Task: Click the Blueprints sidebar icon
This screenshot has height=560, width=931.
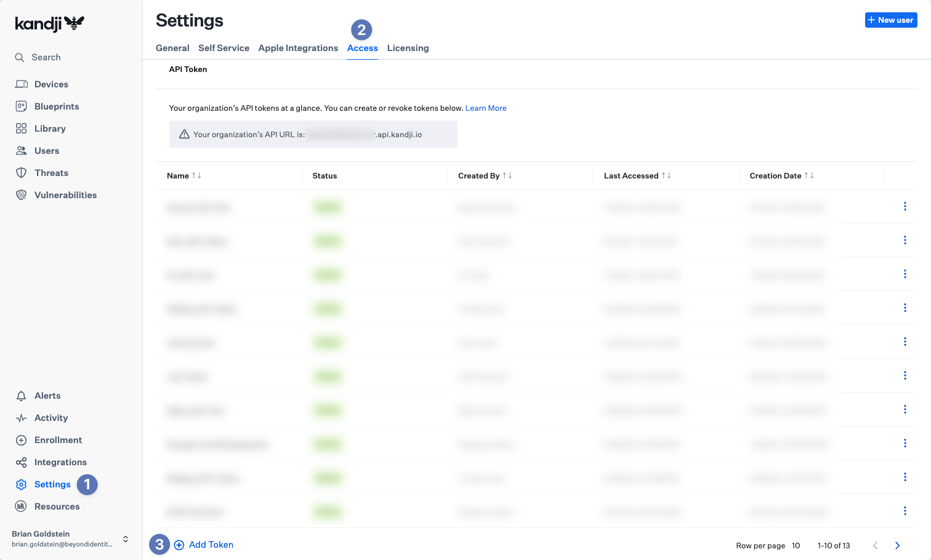Action: [22, 106]
